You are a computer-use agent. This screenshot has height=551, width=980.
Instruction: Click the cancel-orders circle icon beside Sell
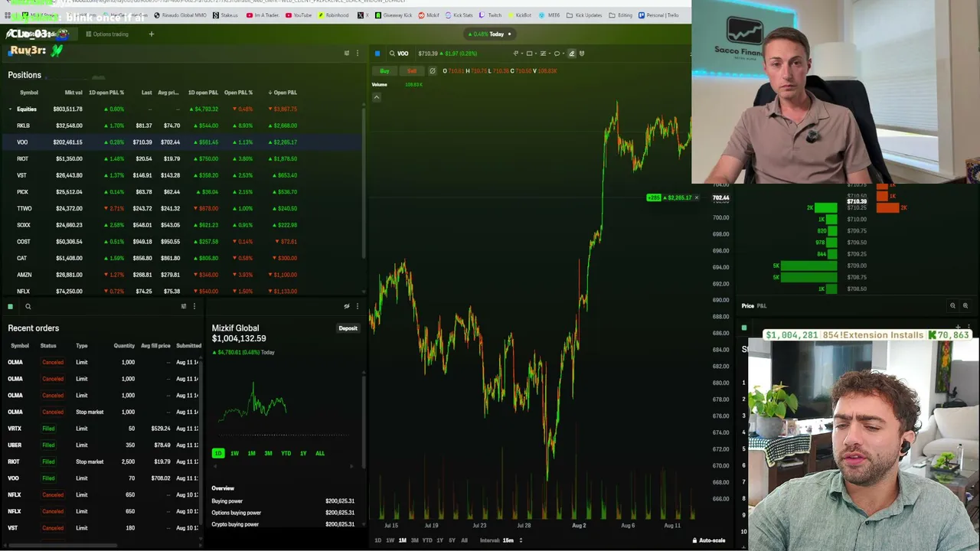[433, 71]
